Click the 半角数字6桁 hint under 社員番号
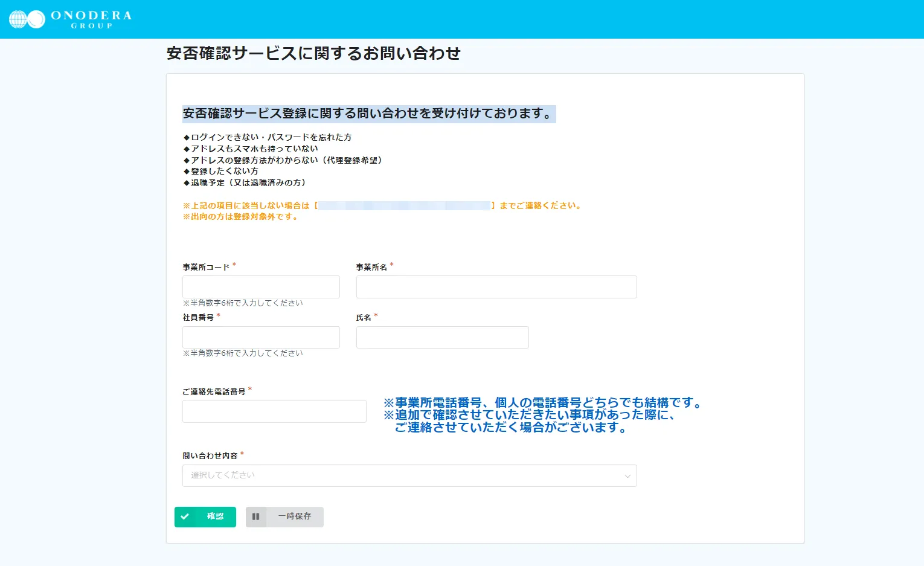The image size is (924, 566). [243, 353]
